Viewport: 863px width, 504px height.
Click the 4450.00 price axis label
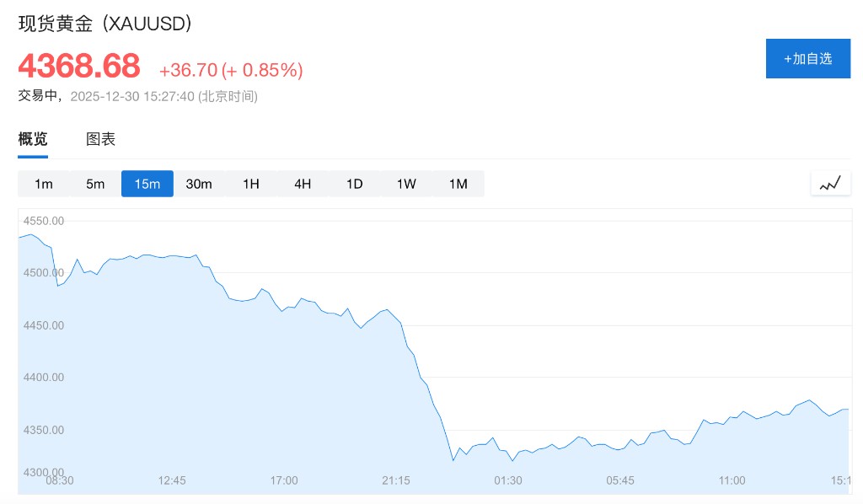(x=45, y=325)
